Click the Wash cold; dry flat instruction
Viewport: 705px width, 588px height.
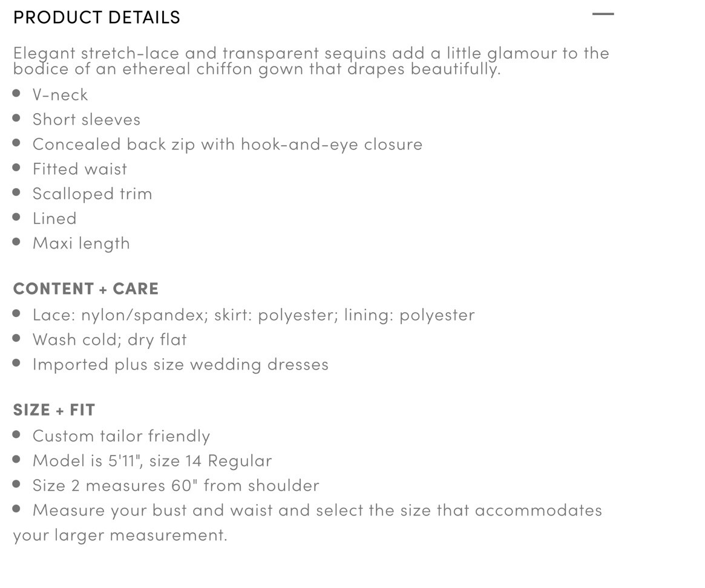pyautogui.click(x=110, y=340)
